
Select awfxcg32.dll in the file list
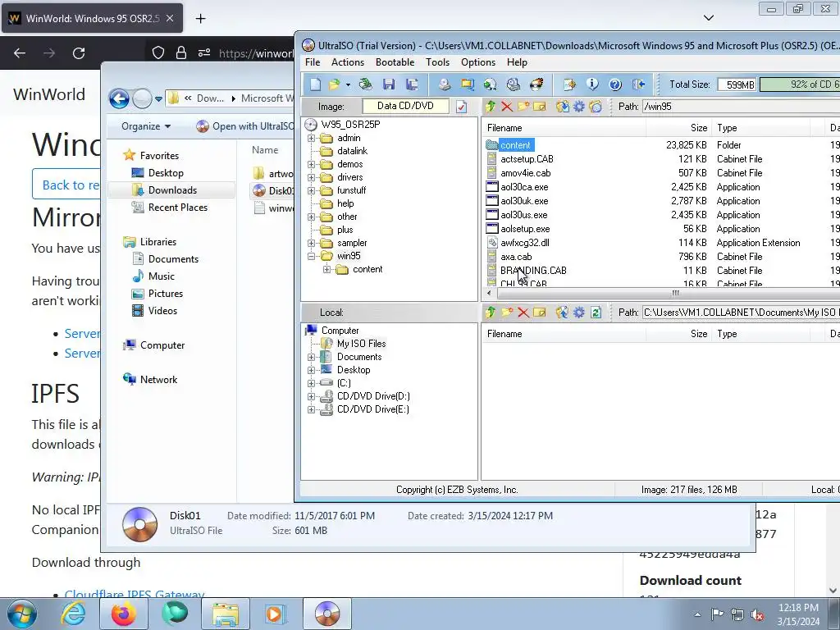pos(525,243)
